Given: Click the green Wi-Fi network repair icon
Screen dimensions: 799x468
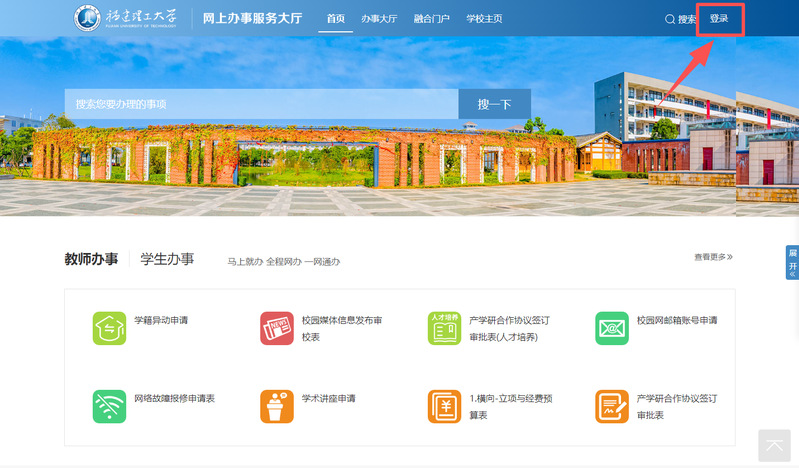Looking at the screenshot, I should (109, 406).
